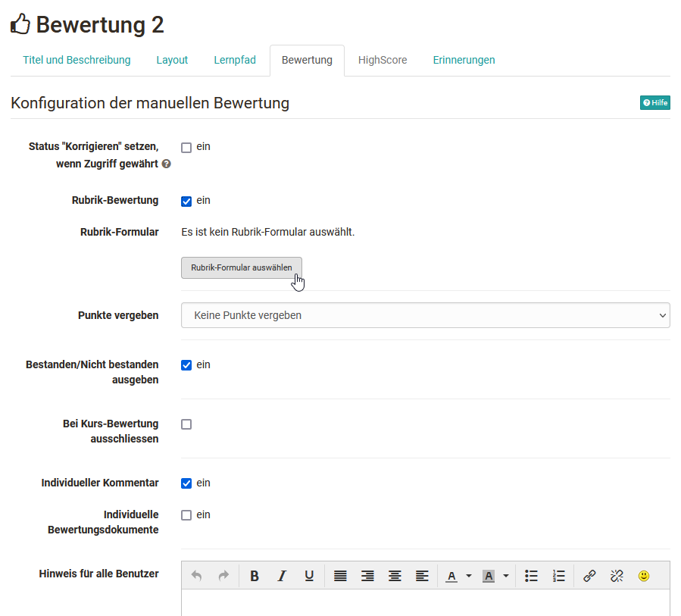
Task: Enable the Status Korrigieren setzen checkbox
Action: point(186,147)
